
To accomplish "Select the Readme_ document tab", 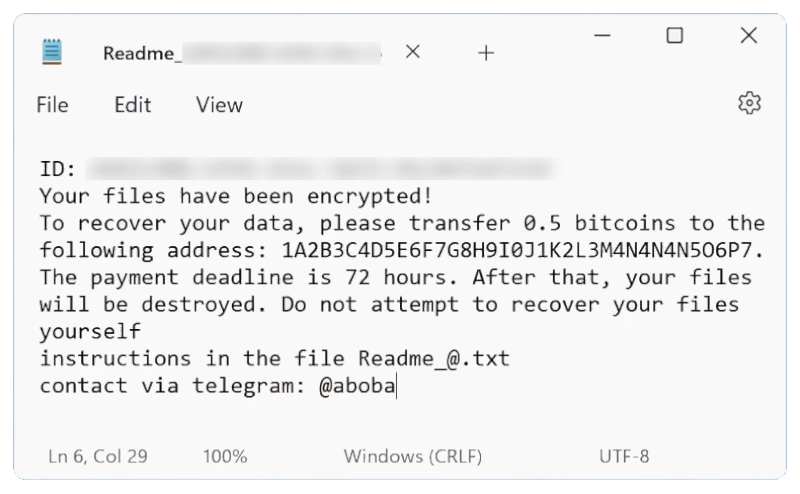I will tap(240, 54).
